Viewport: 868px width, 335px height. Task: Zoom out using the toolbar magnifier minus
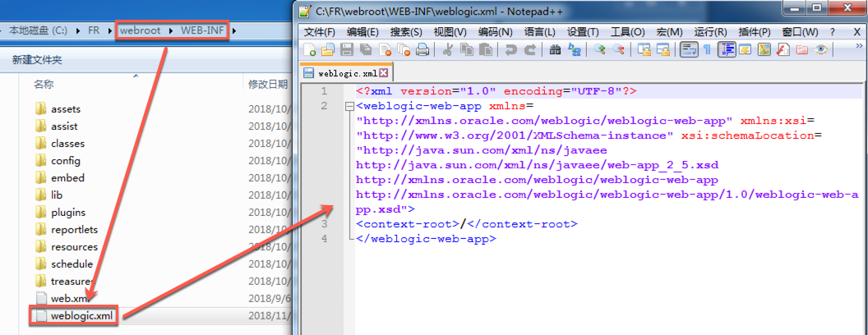click(x=618, y=50)
